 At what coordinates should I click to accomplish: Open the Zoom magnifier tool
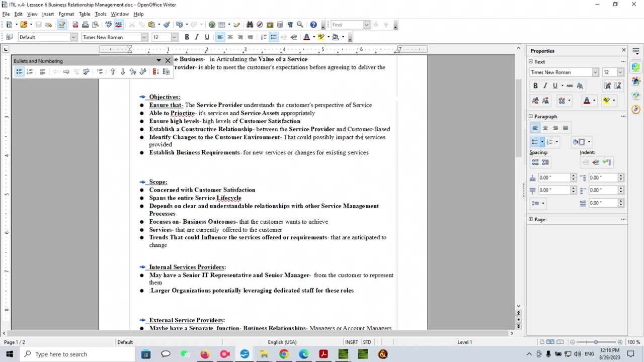pos(300,24)
